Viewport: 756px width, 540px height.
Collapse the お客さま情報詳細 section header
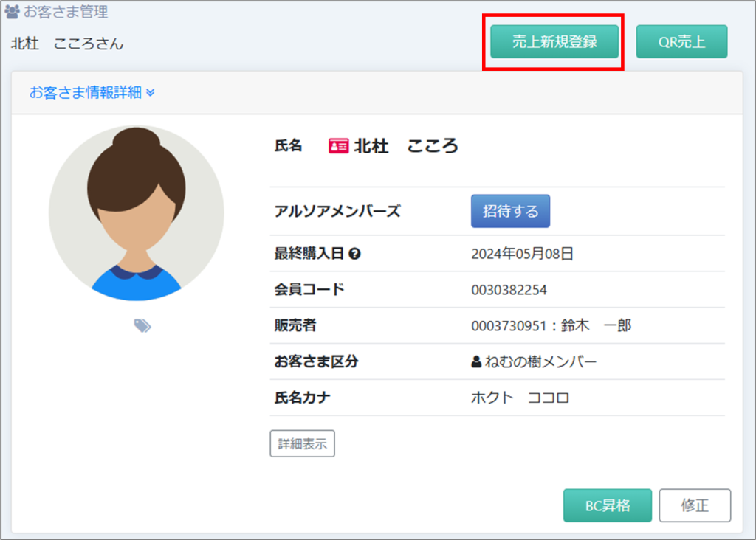(85, 93)
